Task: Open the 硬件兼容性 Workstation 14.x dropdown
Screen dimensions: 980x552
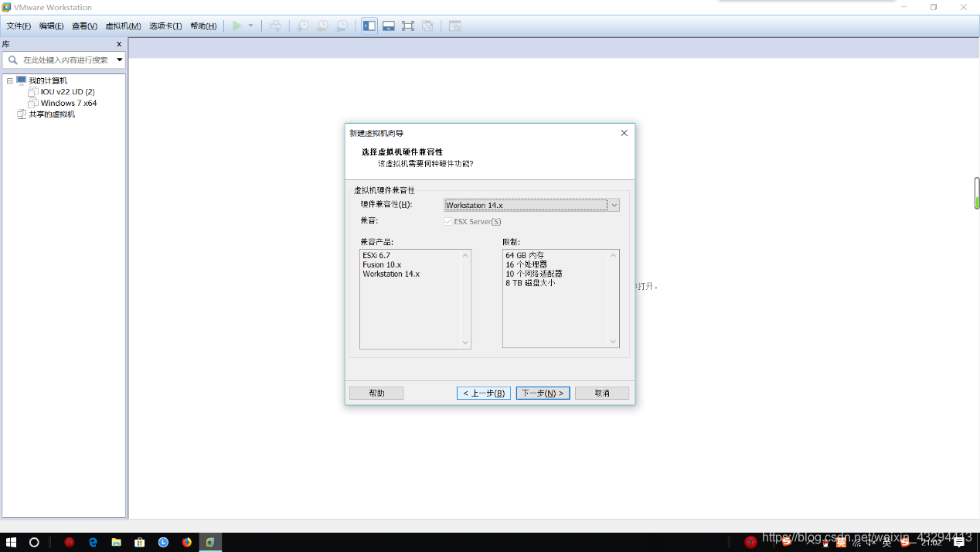Action: pos(532,205)
